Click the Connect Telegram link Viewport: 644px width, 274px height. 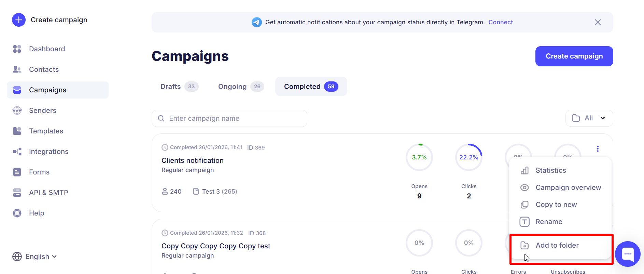click(500, 22)
